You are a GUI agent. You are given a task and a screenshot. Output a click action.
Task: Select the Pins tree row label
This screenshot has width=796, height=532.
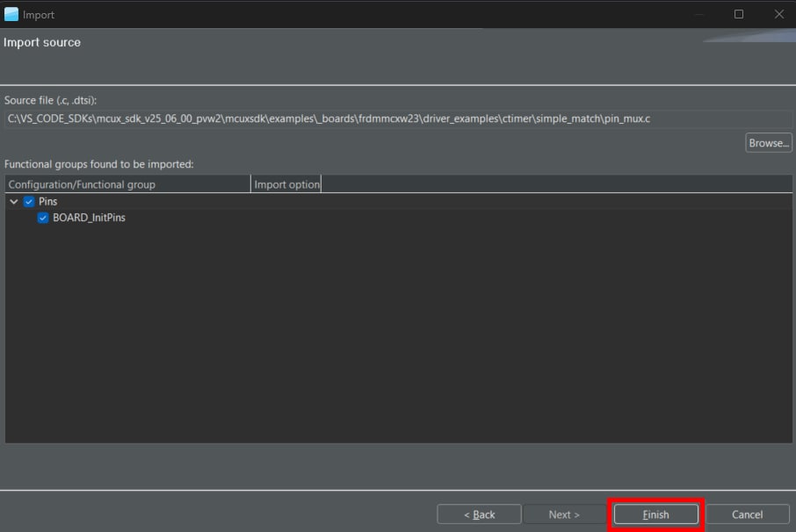pos(48,202)
